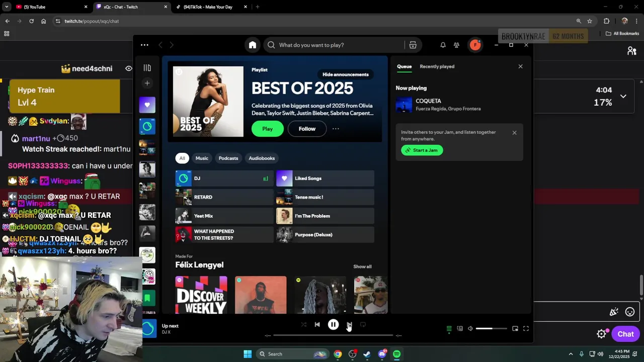Viewport: 644px width, 362px height.
Task: Follow the Best of 2025 playlist
Action: pyautogui.click(x=307, y=129)
